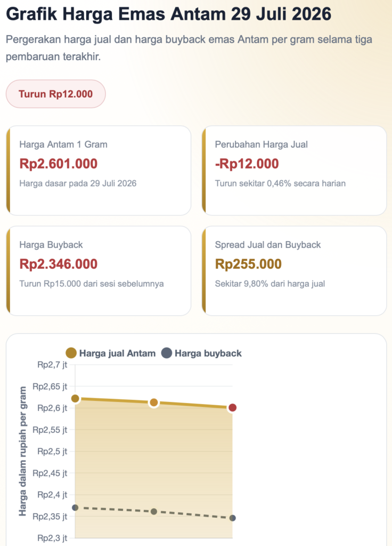Click the Grafik Harga Emas Antam heading
The height and width of the screenshot is (546, 392).
169,14
